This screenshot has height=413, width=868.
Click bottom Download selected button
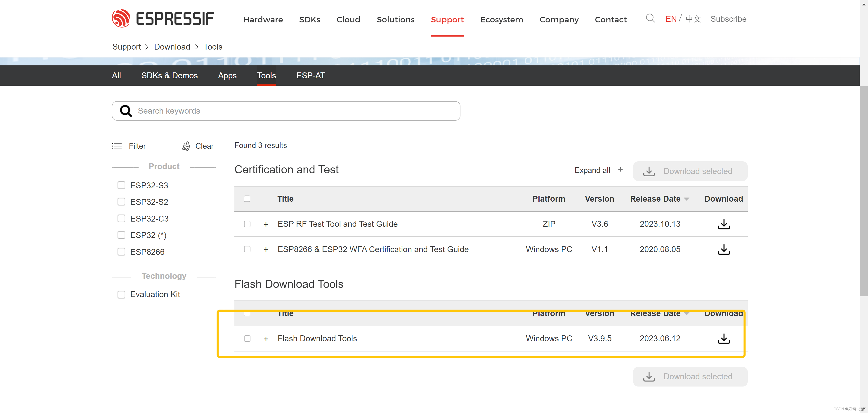(690, 377)
